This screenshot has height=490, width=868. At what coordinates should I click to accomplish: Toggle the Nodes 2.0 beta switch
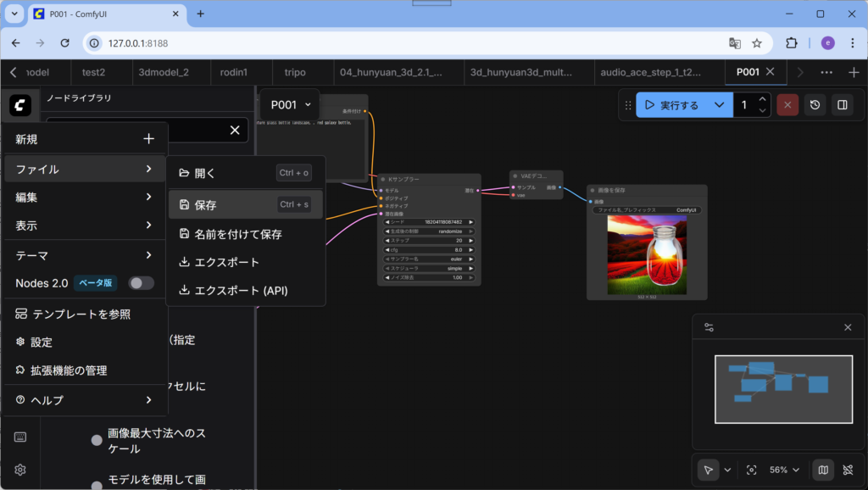[141, 283]
